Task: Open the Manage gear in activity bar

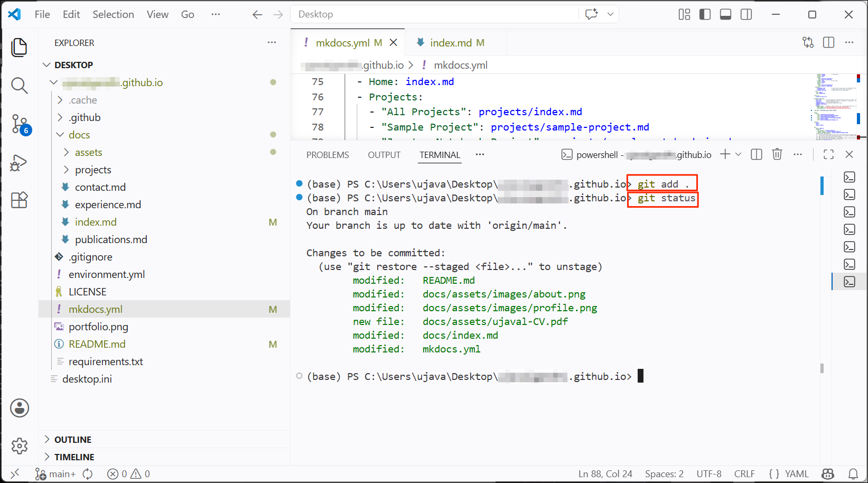Action: tap(20, 446)
